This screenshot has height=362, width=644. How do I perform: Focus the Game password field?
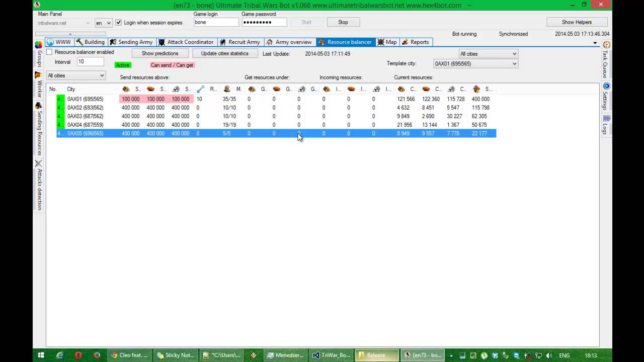tap(264, 22)
